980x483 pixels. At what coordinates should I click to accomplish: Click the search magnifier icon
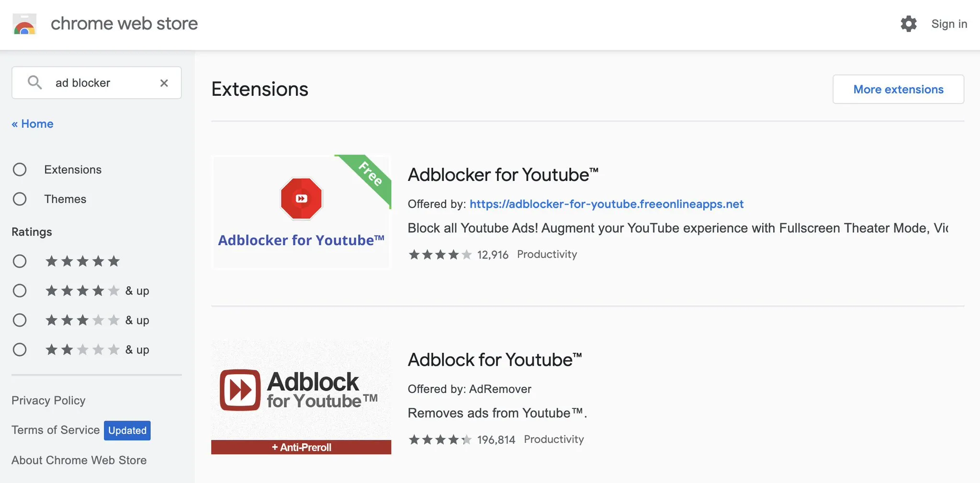pos(34,83)
